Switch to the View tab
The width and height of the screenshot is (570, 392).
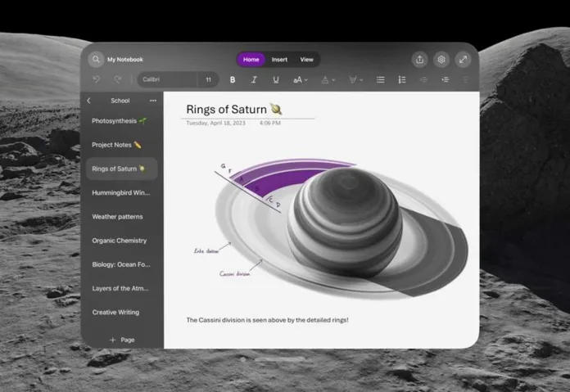click(306, 60)
